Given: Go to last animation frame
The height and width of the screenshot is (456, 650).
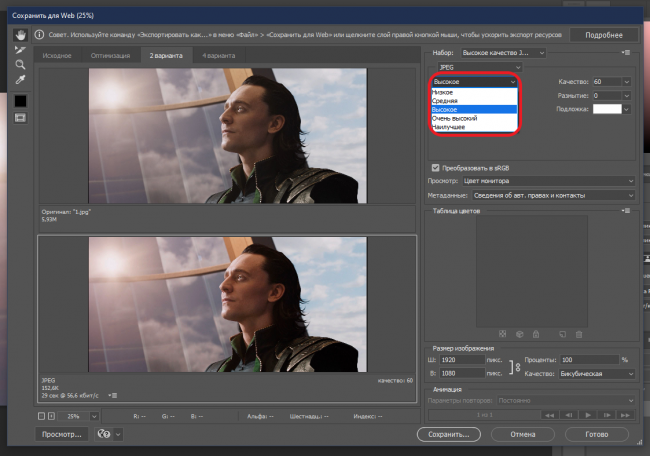Looking at the screenshot, I should (625, 415).
